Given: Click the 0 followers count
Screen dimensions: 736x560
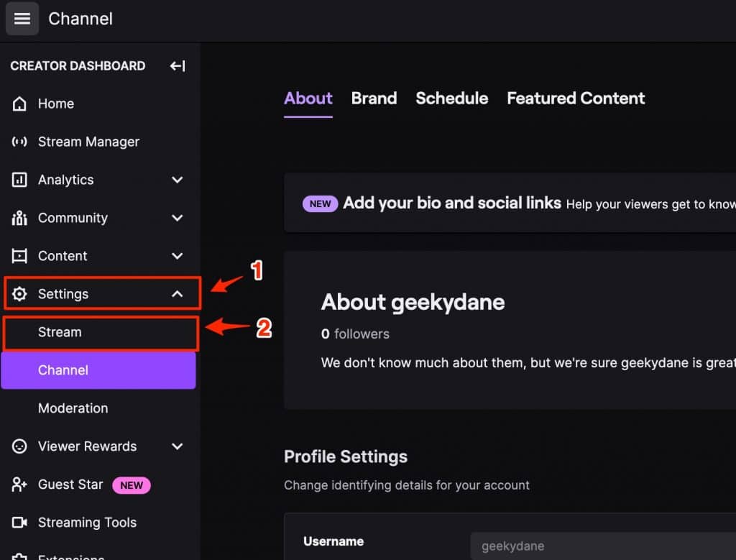Looking at the screenshot, I should [355, 334].
